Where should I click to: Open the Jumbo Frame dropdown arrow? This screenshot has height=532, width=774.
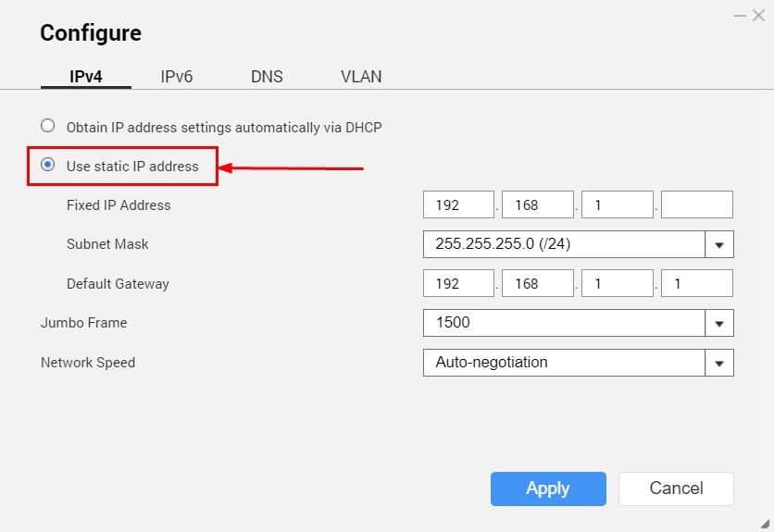[x=719, y=324]
